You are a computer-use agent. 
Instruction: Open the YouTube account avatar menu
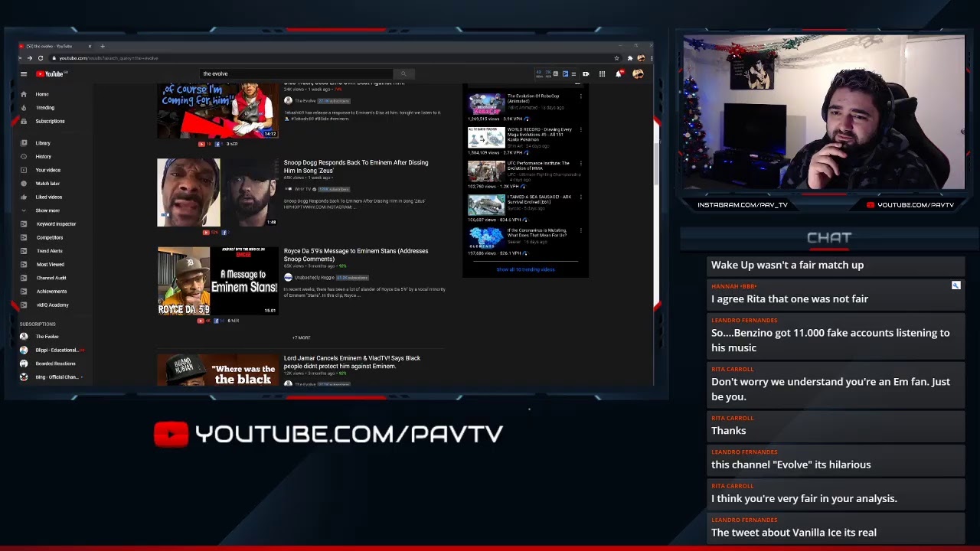638,74
